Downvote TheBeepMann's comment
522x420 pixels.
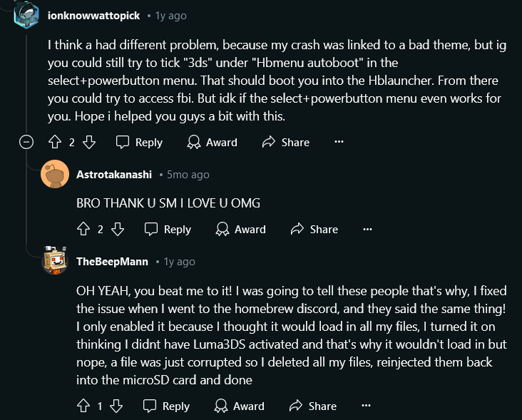pyautogui.click(x=116, y=406)
